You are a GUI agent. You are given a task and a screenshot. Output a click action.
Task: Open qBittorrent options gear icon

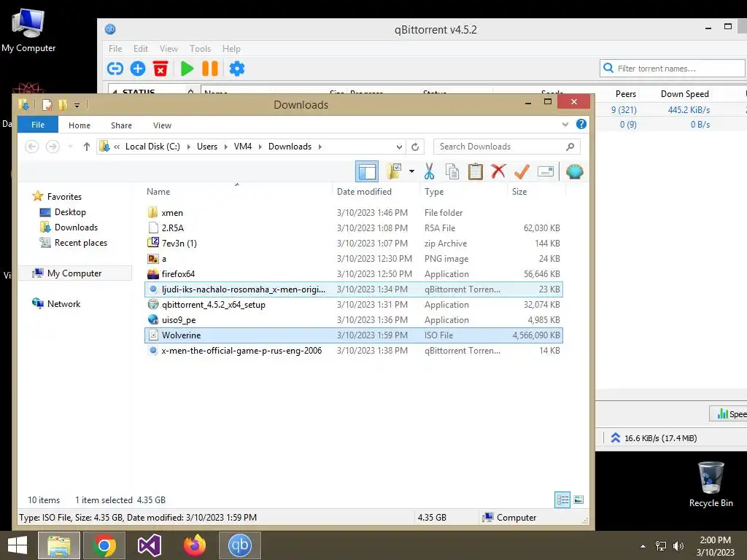coord(237,69)
